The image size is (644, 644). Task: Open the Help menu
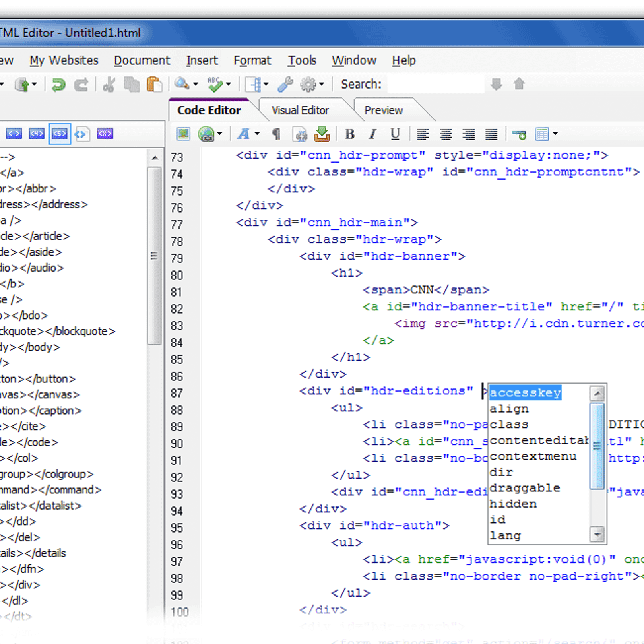point(404,60)
